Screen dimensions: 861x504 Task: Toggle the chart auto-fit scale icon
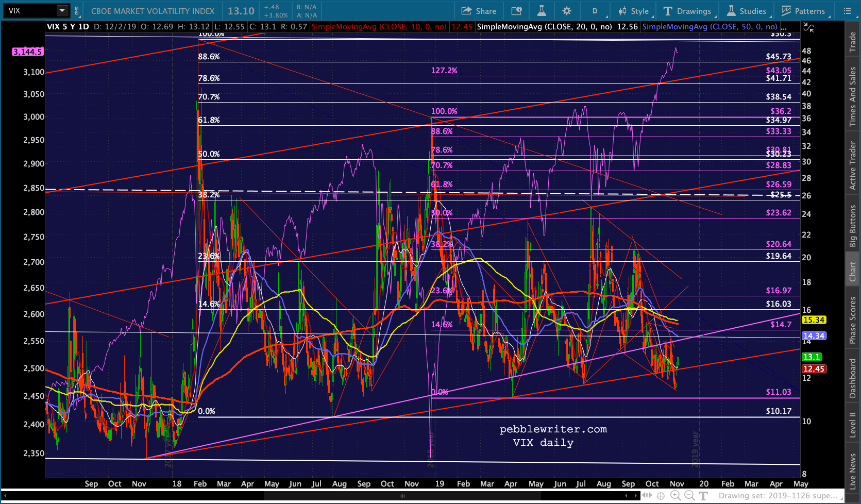click(809, 28)
